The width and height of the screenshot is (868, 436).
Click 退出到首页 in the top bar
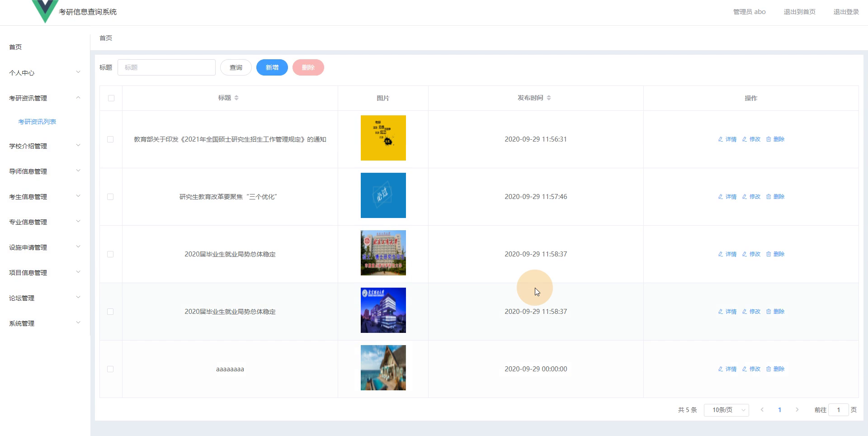[799, 12]
